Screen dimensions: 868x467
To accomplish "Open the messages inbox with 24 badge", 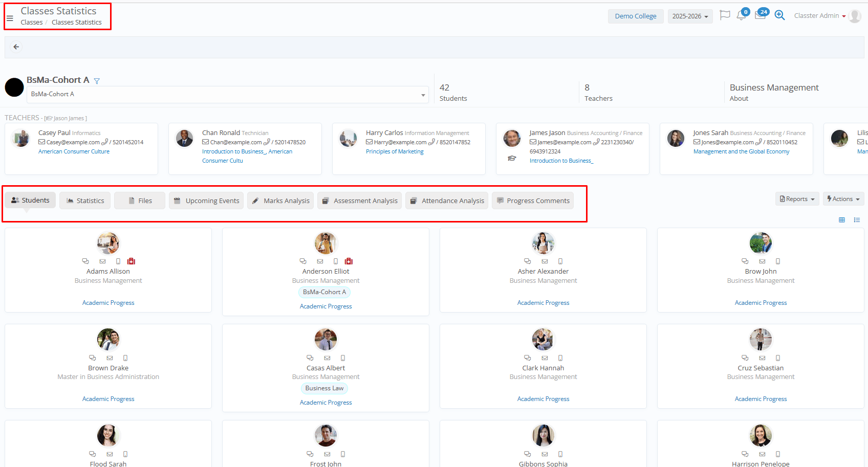I will click(760, 15).
